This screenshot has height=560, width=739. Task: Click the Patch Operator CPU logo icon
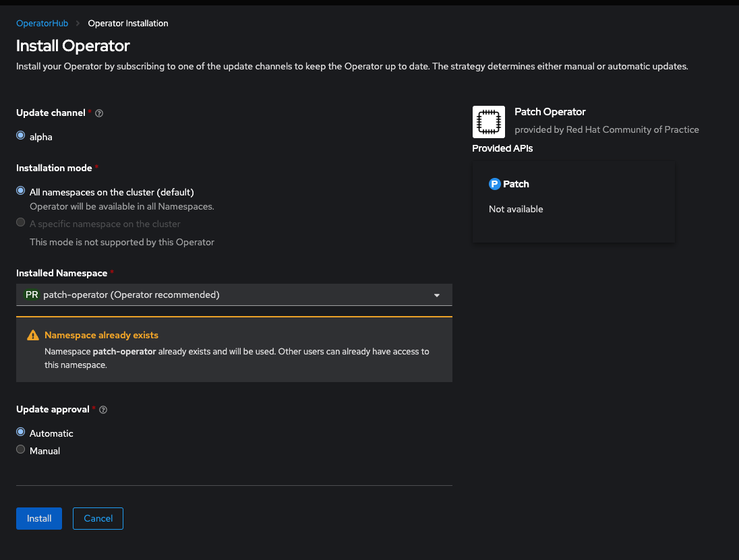[488, 121]
